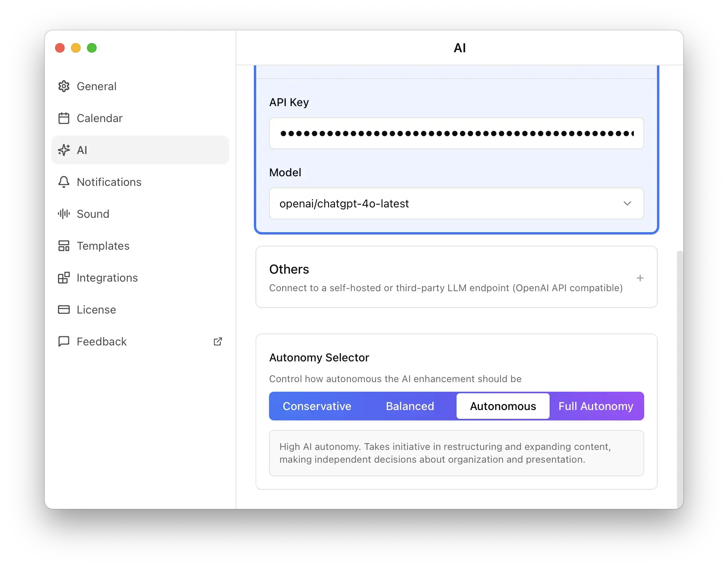Open Feedback using the external link icon
The width and height of the screenshot is (728, 568).
pos(218,341)
